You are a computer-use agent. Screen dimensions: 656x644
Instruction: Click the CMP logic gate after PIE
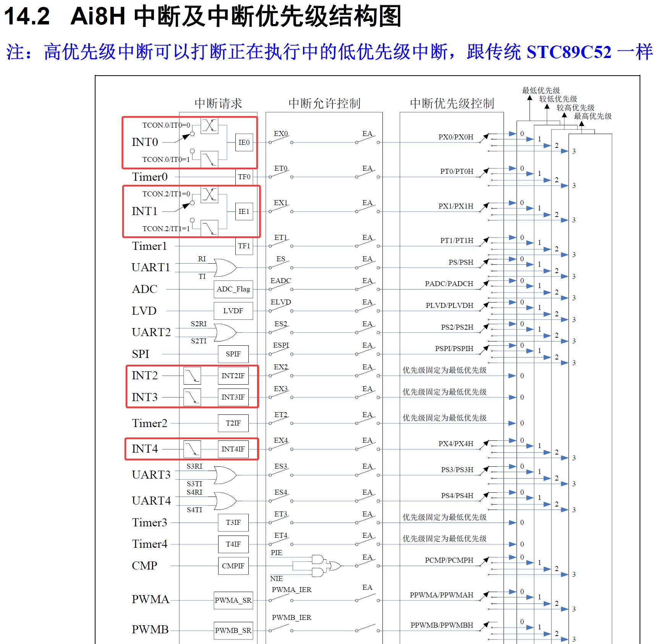(317, 559)
